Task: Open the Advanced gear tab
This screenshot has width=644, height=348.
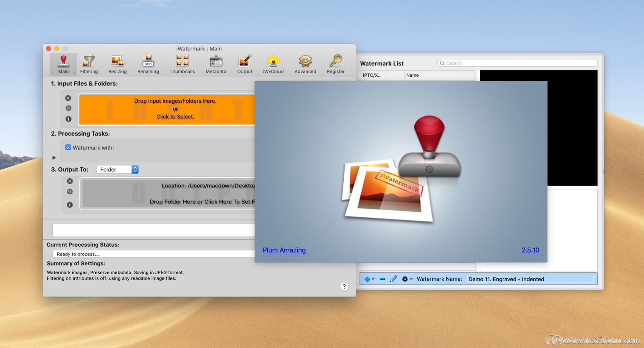Action: tap(305, 64)
